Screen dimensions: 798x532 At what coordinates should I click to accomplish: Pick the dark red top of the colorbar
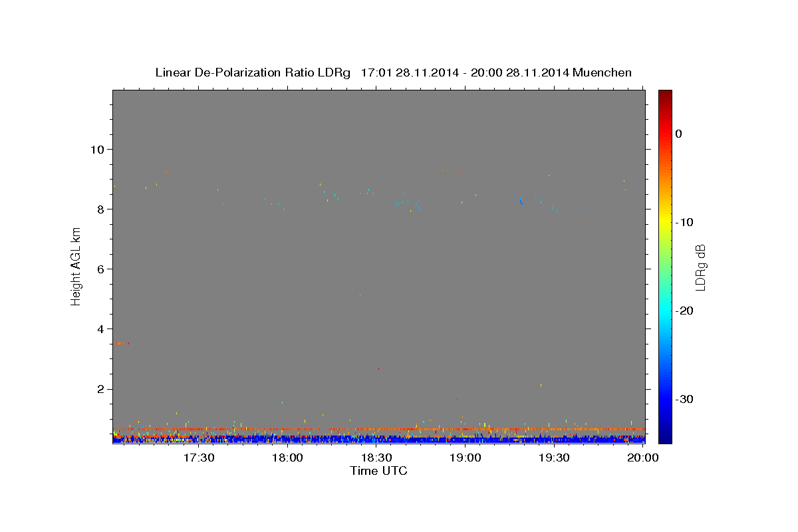pos(665,96)
